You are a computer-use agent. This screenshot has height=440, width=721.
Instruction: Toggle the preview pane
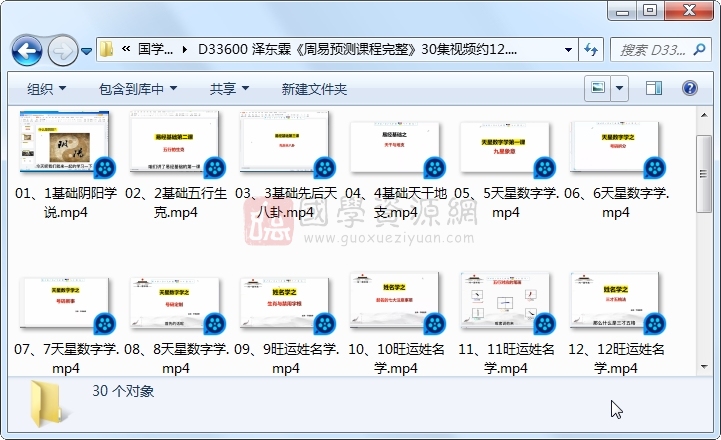point(653,88)
